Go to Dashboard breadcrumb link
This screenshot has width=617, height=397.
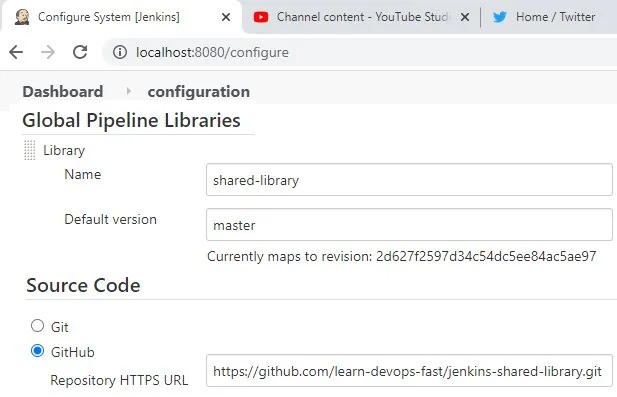pos(63,92)
